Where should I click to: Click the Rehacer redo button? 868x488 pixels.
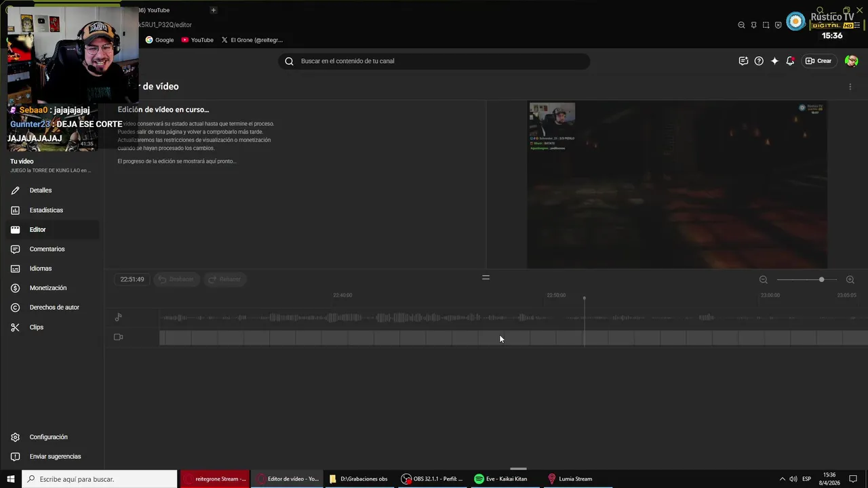[x=224, y=279]
